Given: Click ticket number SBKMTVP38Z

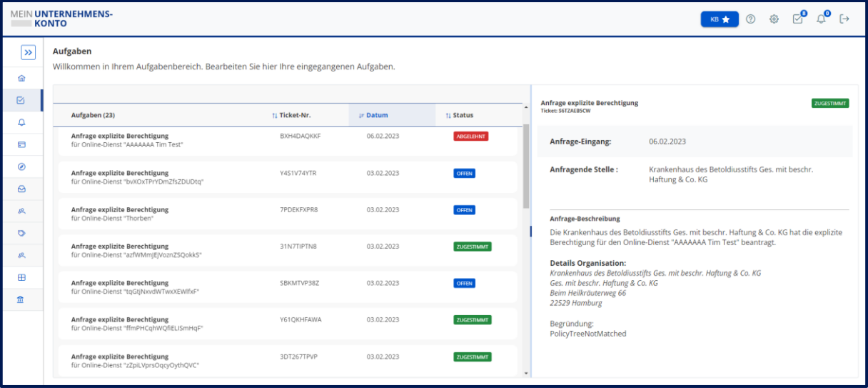Looking at the screenshot, I should (300, 283).
